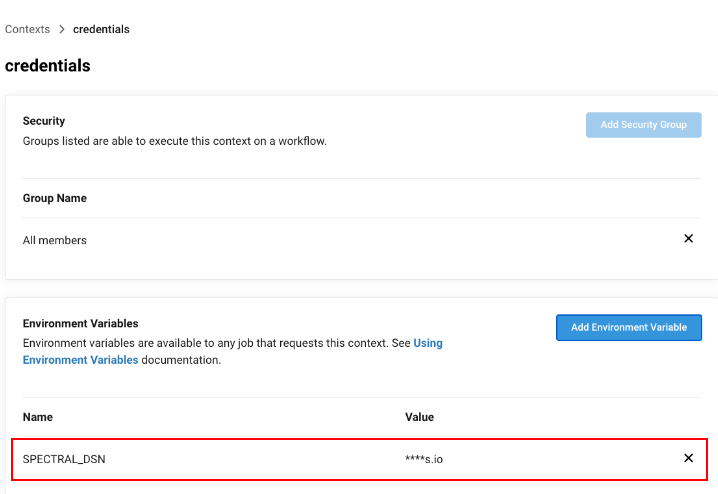
Task: Click the Value column header
Action: coord(419,417)
